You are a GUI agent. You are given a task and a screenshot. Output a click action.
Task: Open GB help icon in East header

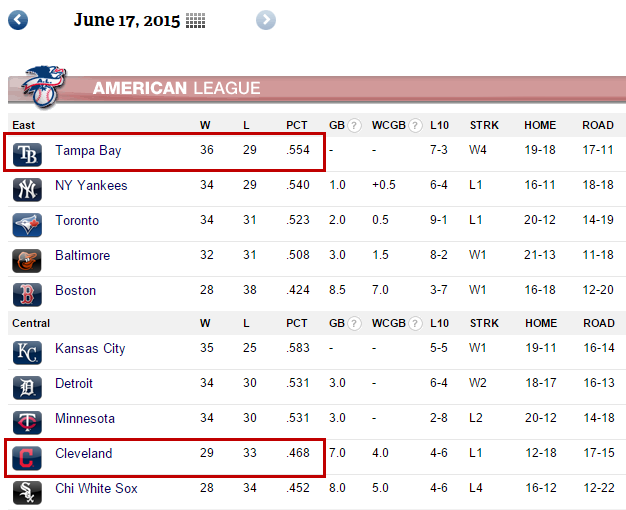(x=354, y=125)
